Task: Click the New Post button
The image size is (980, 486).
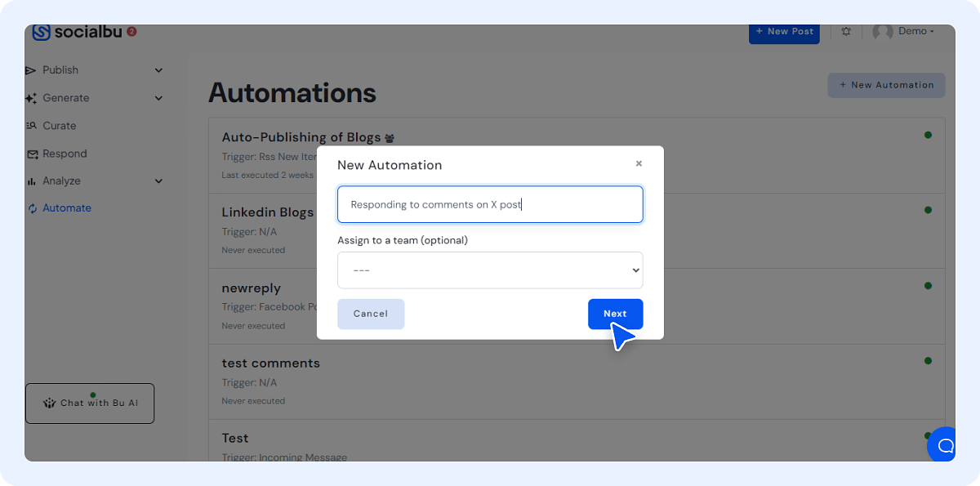Action: (x=784, y=31)
